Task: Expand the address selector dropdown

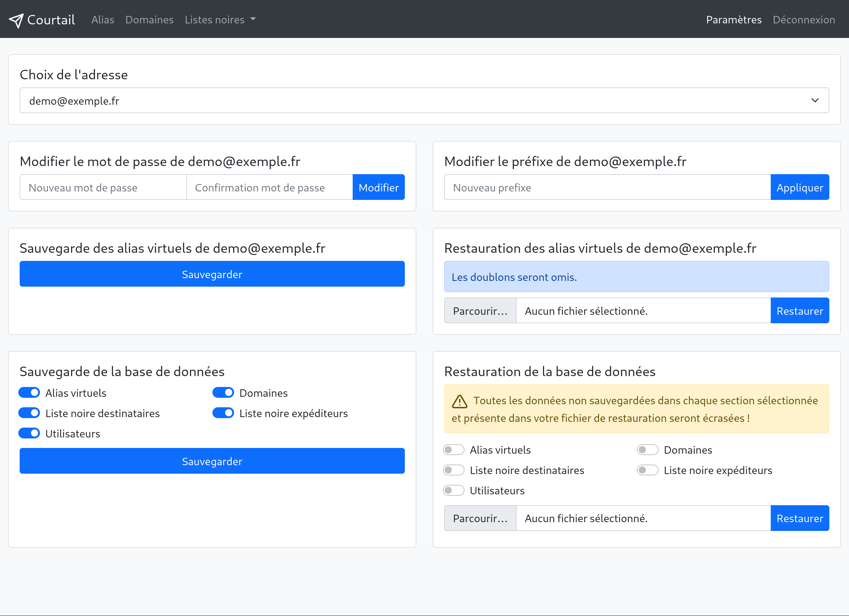Action: click(815, 100)
